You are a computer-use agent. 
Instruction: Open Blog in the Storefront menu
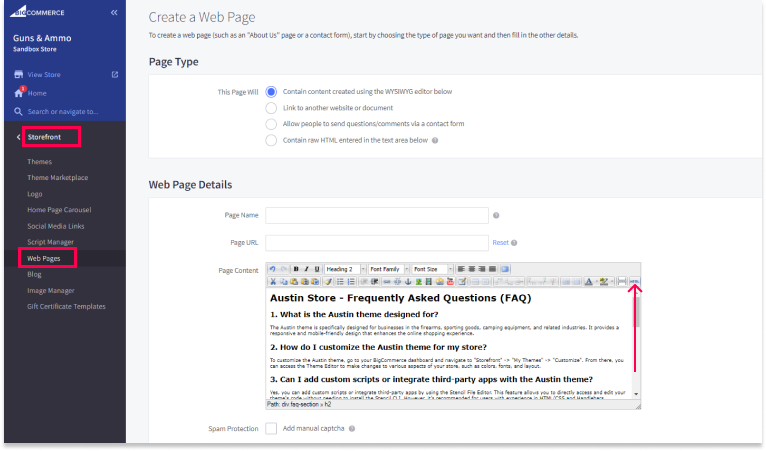pyautogui.click(x=34, y=274)
